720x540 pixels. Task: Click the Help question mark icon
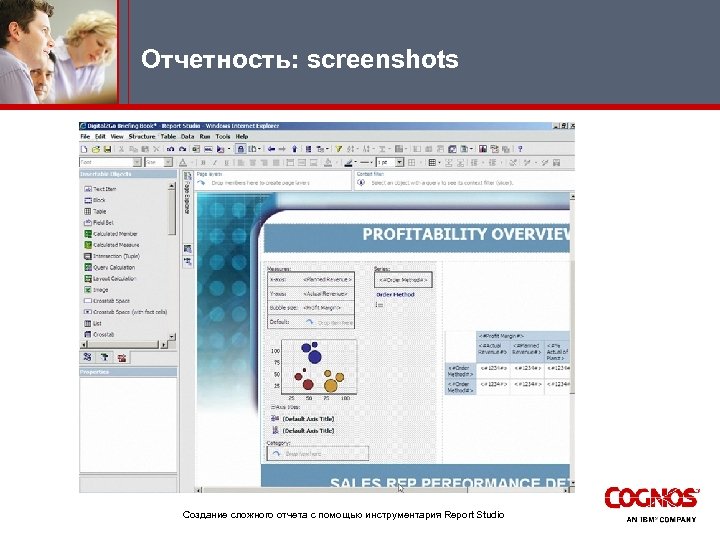click(520, 149)
